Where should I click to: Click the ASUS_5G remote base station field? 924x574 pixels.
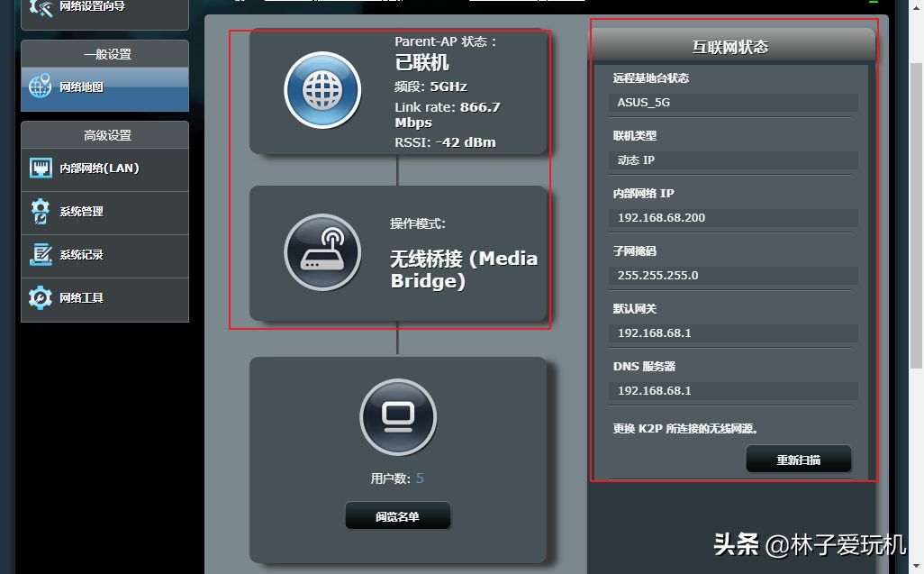pyautogui.click(x=733, y=103)
